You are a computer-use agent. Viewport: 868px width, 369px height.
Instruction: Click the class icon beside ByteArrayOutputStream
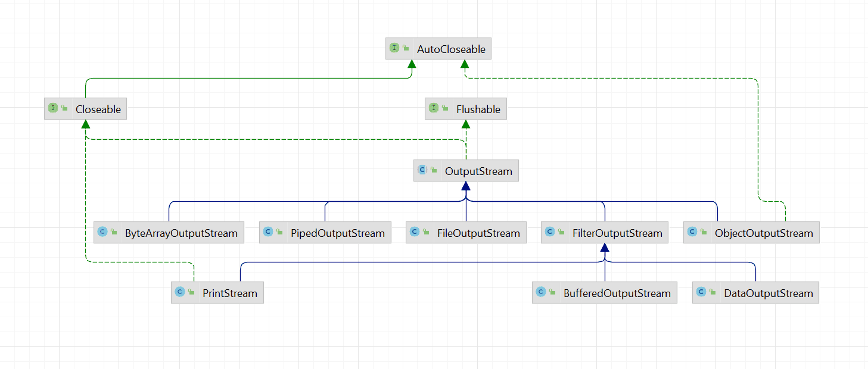[x=102, y=232]
